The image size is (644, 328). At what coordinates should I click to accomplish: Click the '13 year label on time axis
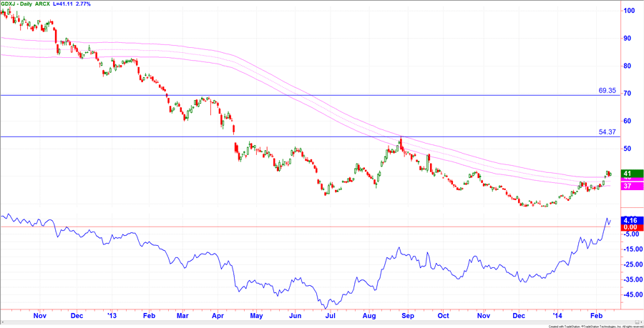112,314
